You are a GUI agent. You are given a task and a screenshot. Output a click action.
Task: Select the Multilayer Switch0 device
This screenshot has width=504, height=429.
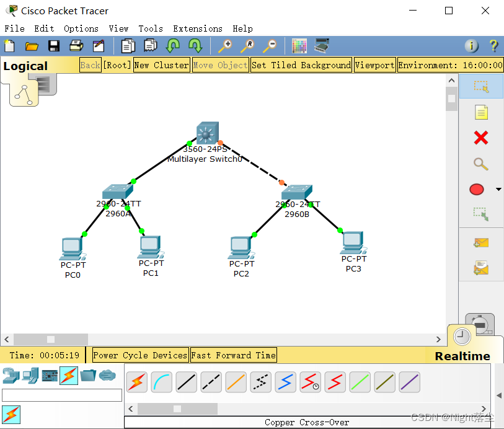tap(208, 133)
